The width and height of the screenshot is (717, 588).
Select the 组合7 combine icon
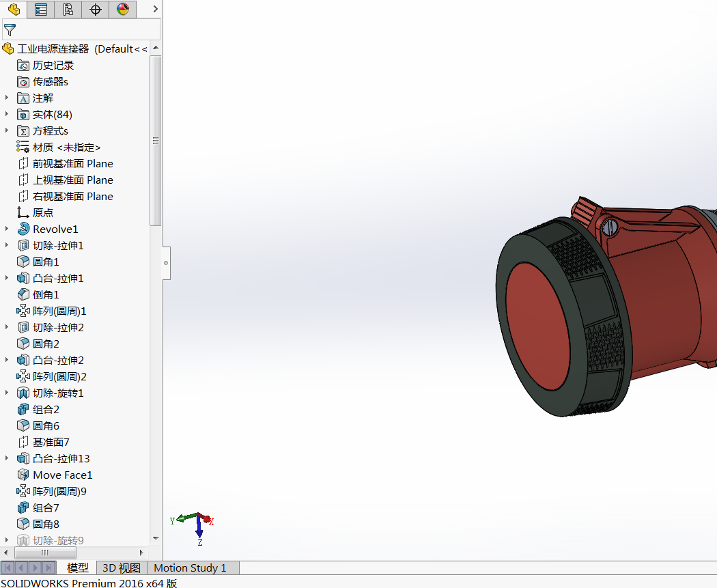coord(23,507)
